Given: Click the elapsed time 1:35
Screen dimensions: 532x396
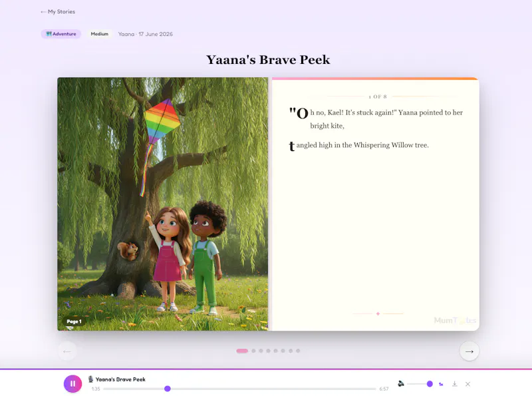Looking at the screenshot, I should pyautogui.click(x=96, y=389).
